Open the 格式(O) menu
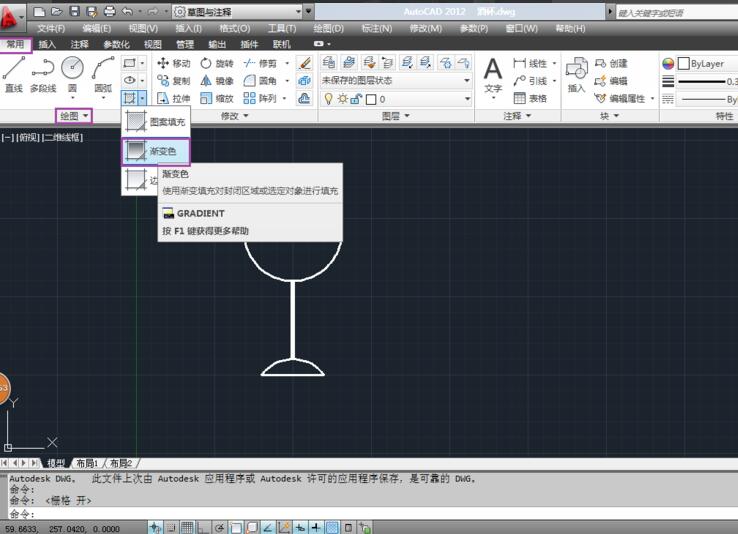 tap(234, 29)
